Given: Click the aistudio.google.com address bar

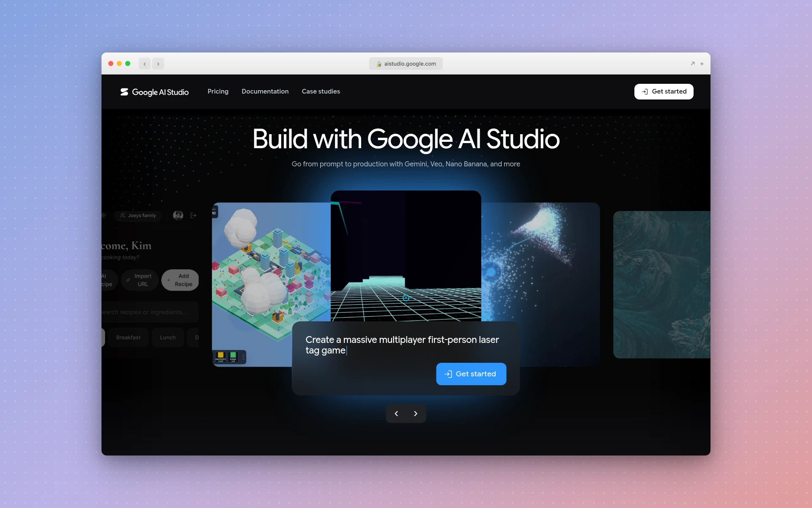Looking at the screenshot, I should [x=406, y=63].
